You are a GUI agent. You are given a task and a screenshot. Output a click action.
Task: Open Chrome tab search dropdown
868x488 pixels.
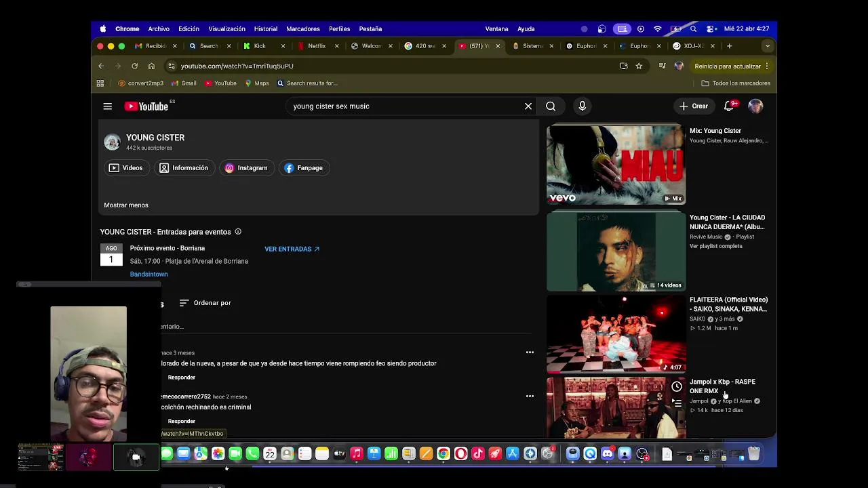coord(767,46)
